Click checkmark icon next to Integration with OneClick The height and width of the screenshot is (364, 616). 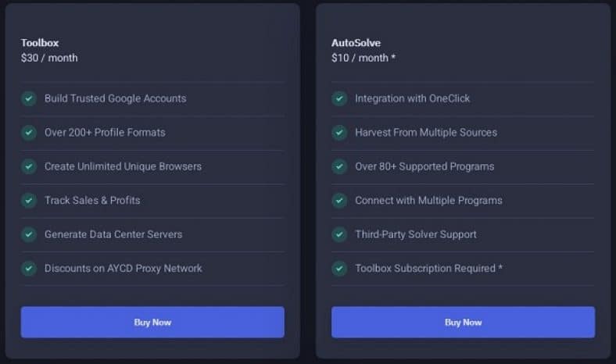point(339,98)
